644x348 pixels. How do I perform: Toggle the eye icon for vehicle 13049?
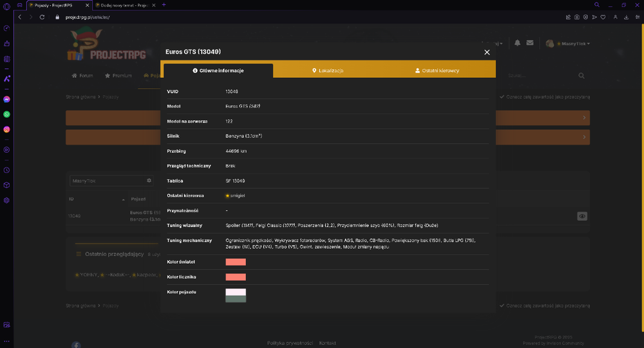click(582, 216)
